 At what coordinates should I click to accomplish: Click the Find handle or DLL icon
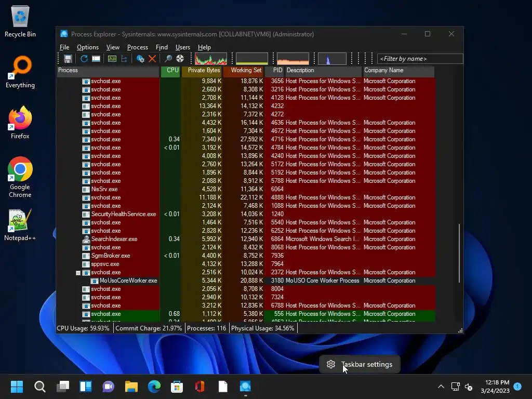click(x=168, y=59)
